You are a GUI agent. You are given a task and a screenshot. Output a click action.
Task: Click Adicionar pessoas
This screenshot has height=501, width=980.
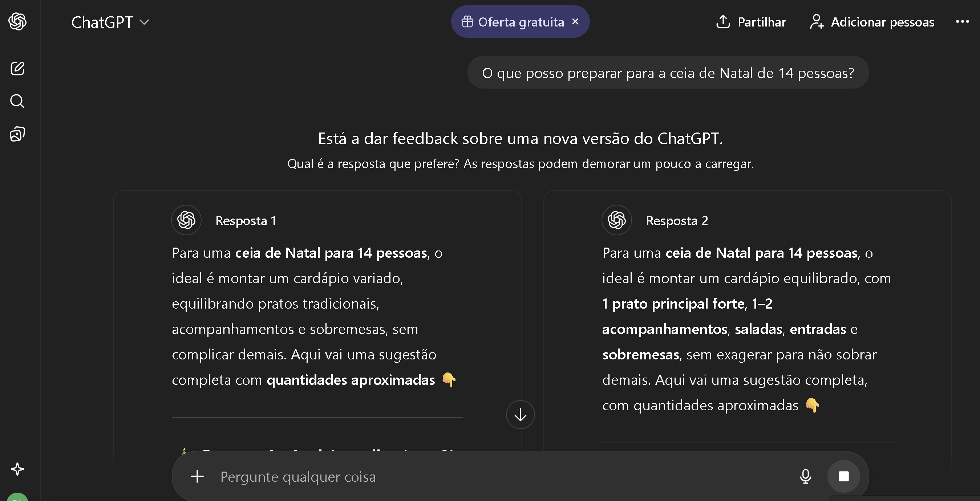pos(872,22)
